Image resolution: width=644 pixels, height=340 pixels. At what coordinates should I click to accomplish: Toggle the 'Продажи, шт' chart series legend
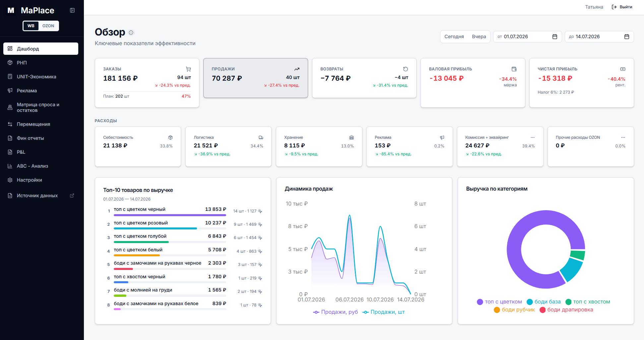pyautogui.click(x=384, y=312)
